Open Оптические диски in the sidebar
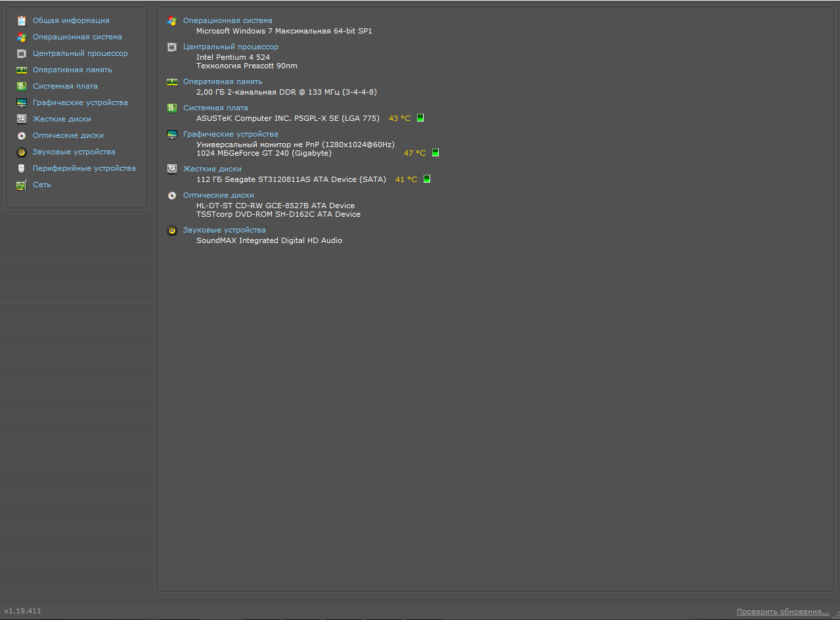The width and height of the screenshot is (840, 620). (68, 135)
